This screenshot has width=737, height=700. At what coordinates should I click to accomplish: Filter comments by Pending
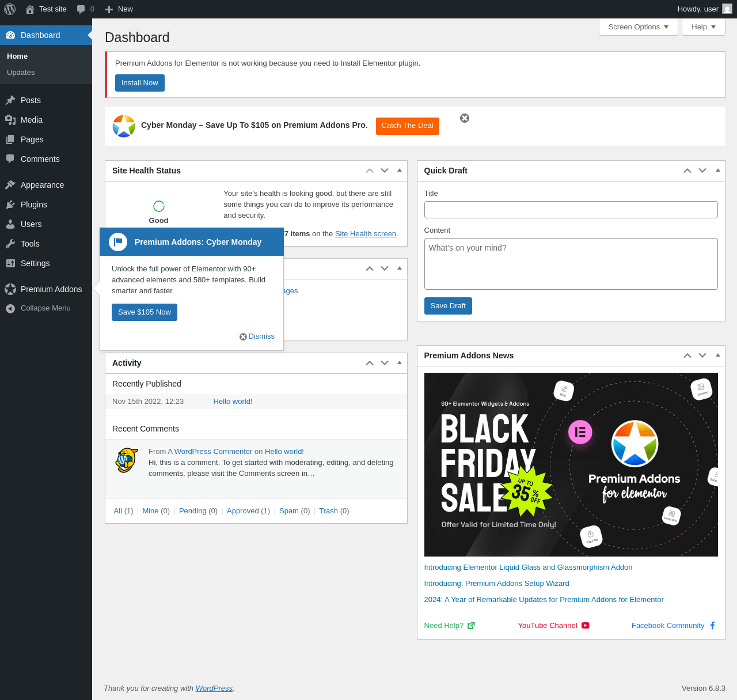pyautogui.click(x=193, y=511)
